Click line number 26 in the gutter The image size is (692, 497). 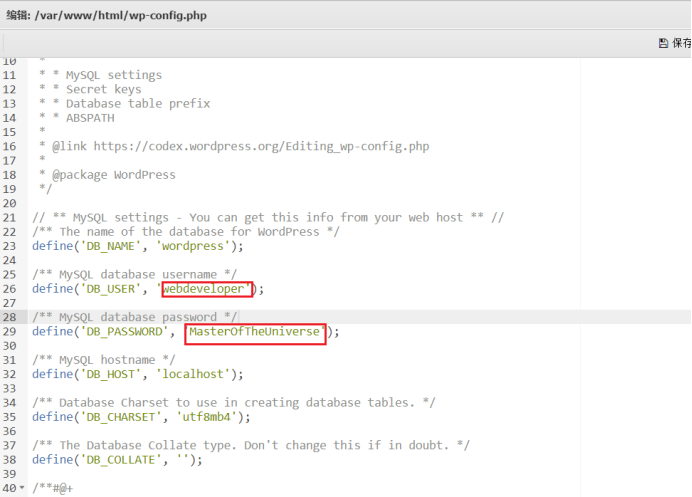pyautogui.click(x=9, y=289)
